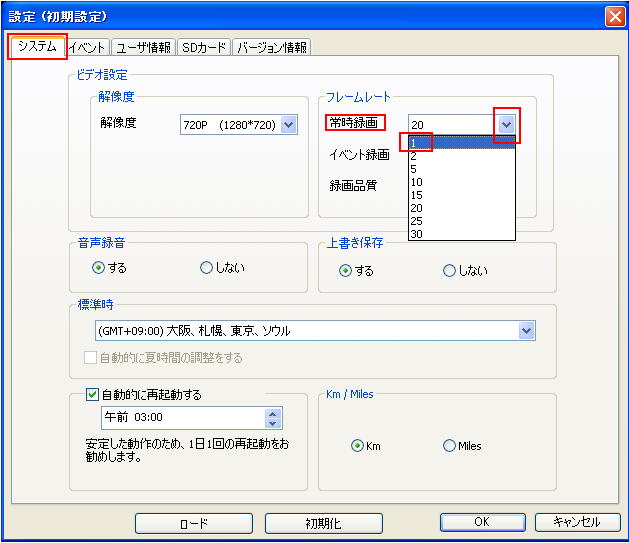
Task: Select 上書き保存 しない radio button
Action: 449,271
